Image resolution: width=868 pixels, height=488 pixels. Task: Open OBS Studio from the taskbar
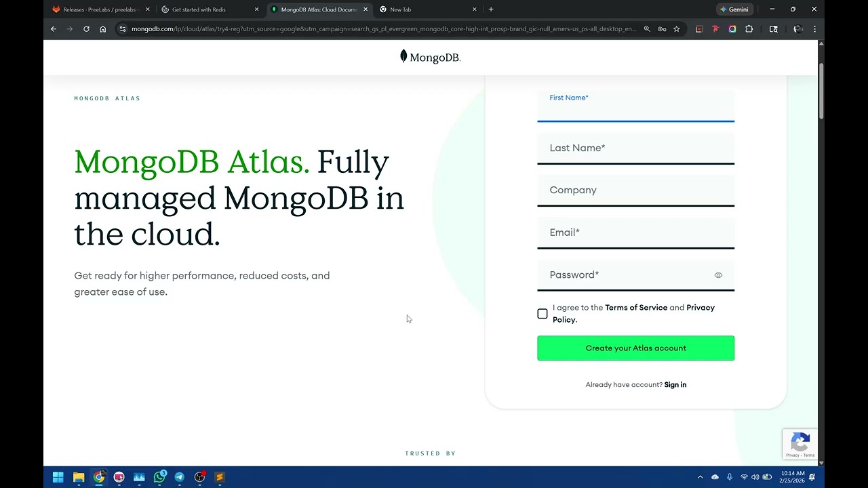click(199, 477)
